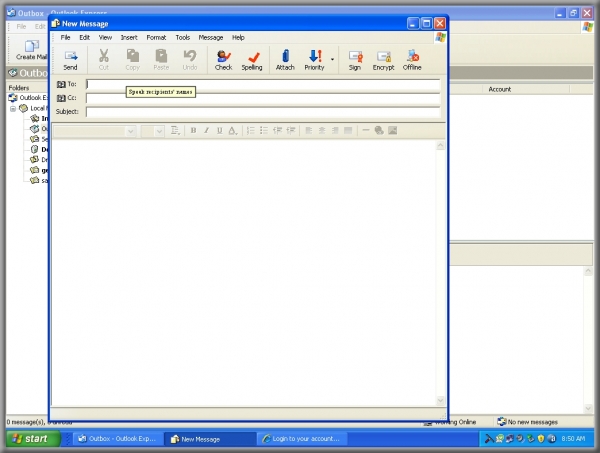The image size is (600, 453).
Task: Click in the message body area
Action: coord(244,273)
